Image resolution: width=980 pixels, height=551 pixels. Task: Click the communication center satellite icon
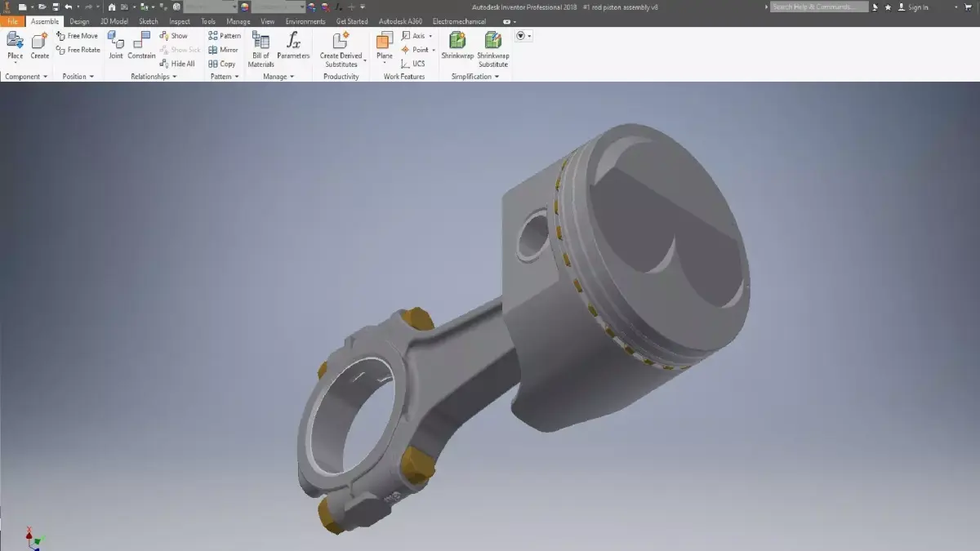tap(875, 7)
